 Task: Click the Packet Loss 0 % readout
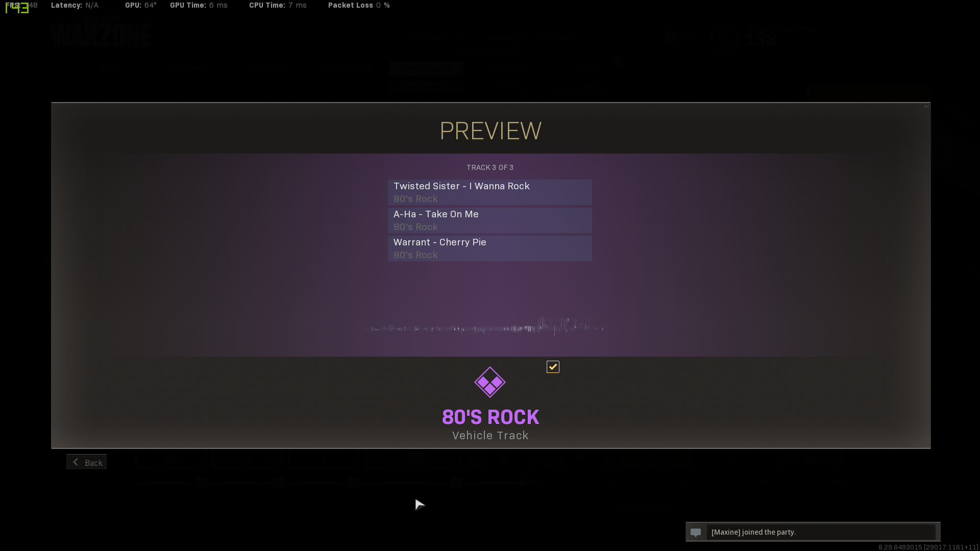359,5
